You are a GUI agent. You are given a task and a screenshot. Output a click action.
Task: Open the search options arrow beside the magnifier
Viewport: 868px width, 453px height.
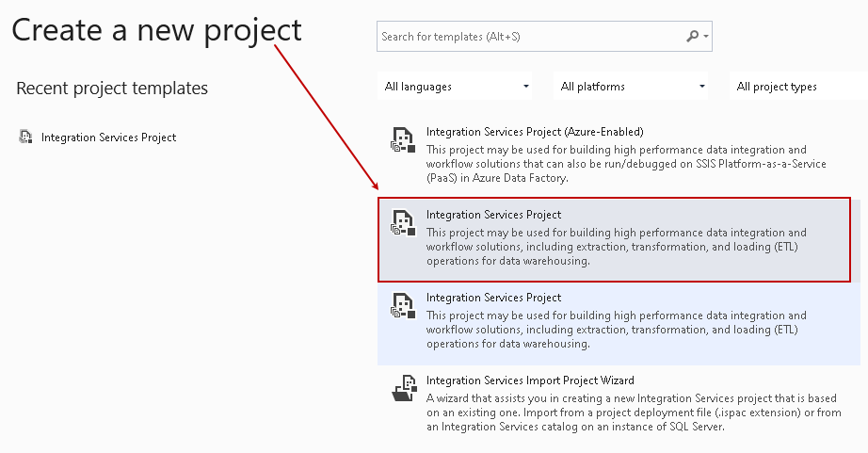706,37
